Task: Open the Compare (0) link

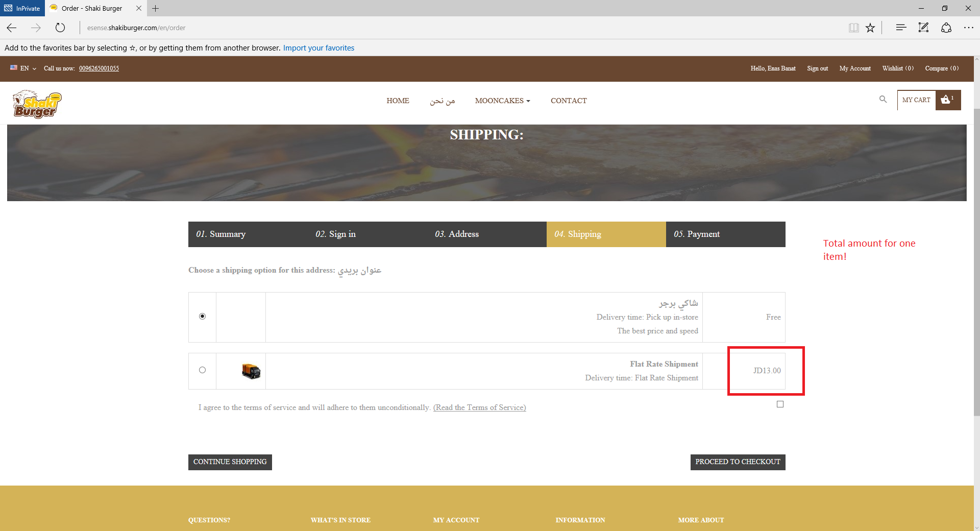Action: tap(942, 68)
